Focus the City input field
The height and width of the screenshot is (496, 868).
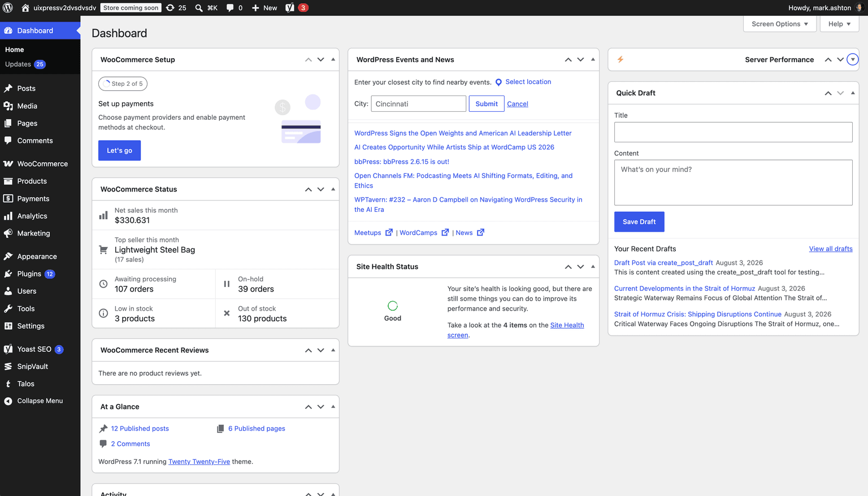(x=419, y=104)
